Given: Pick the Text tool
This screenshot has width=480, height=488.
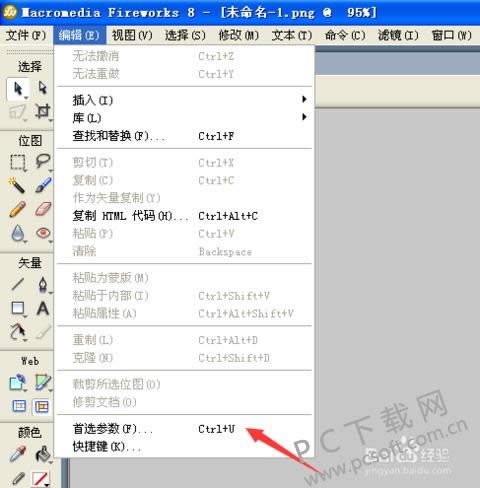Looking at the screenshot, I should pos(43,309).
